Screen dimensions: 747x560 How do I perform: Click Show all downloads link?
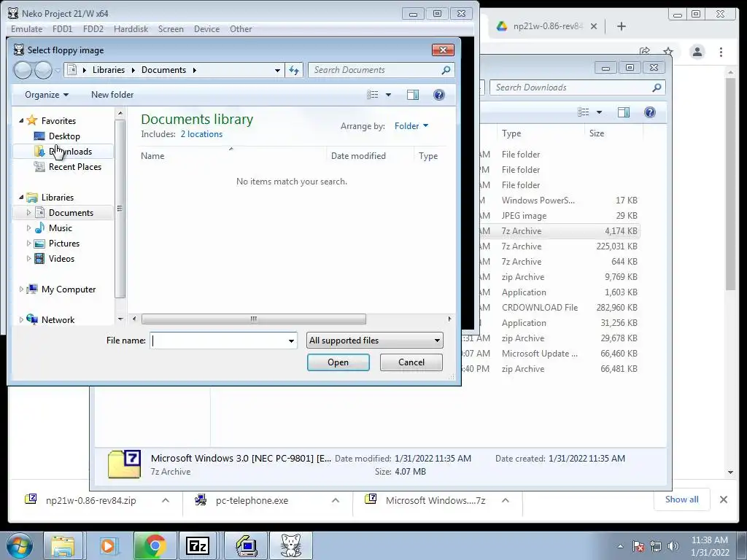(682, 499)
